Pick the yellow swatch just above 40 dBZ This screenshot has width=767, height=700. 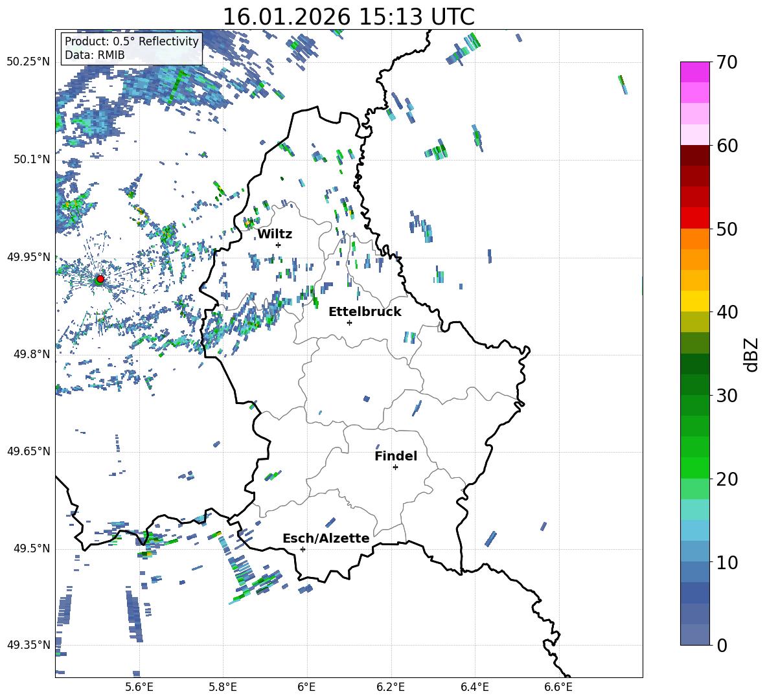694,301
